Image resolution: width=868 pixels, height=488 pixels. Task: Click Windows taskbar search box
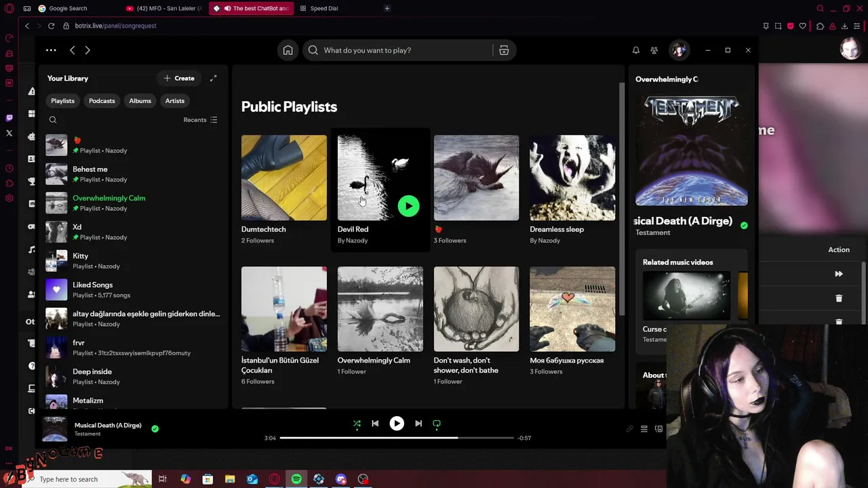pyautogui.click(x=85, y=479)
